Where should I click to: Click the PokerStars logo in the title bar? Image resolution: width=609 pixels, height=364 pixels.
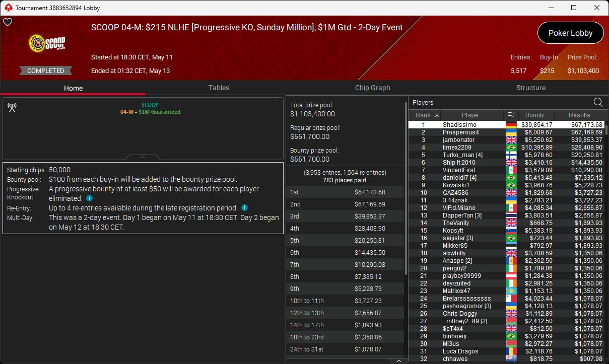coord(8,8)
